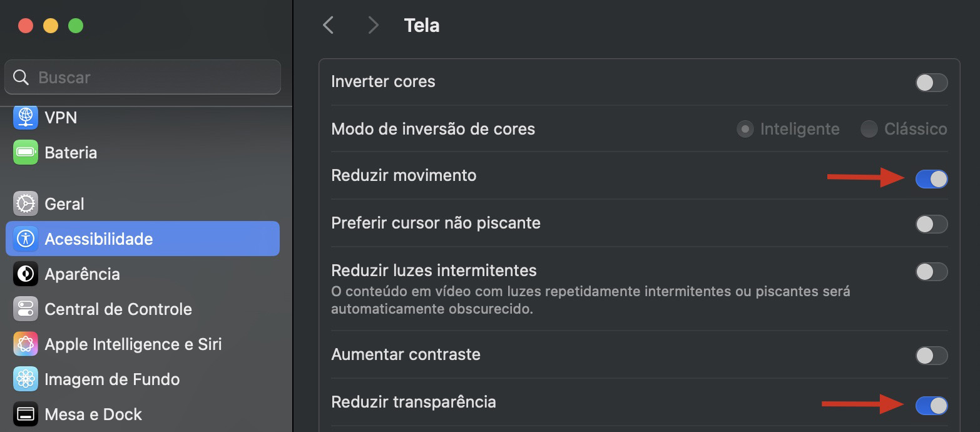
Task: Select the Aparência icon in the sidebar
Action: 25,274
